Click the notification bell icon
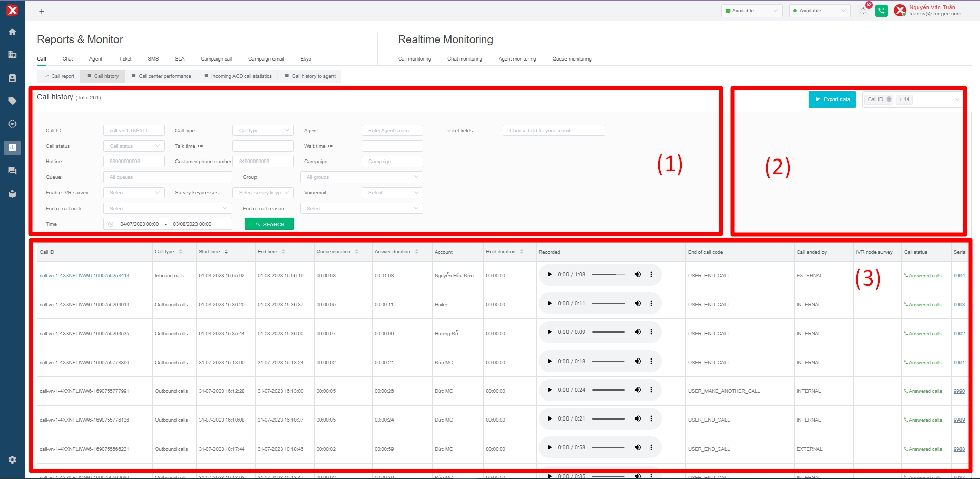 coord(863,11)
